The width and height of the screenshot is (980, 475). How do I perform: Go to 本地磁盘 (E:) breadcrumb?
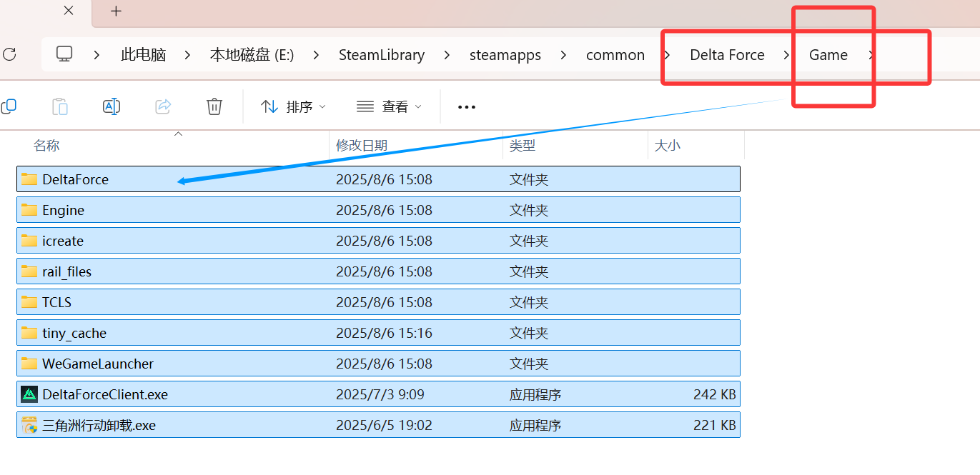252,55
